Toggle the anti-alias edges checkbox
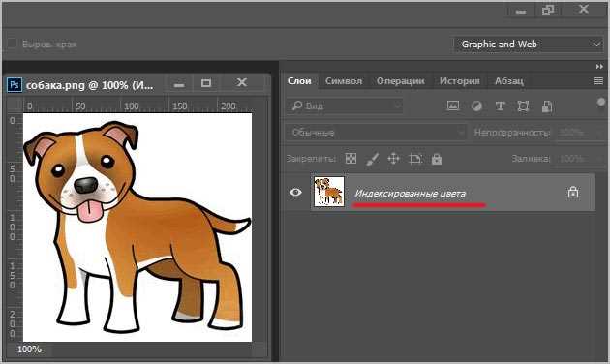Viewport: 610px width, 364px height. coord(13,44)
